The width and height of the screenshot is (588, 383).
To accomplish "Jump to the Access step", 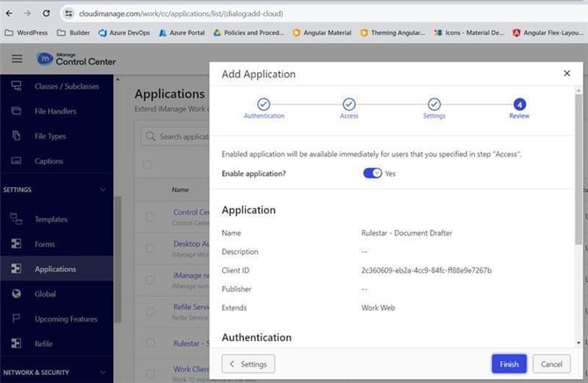I will 348,105.
